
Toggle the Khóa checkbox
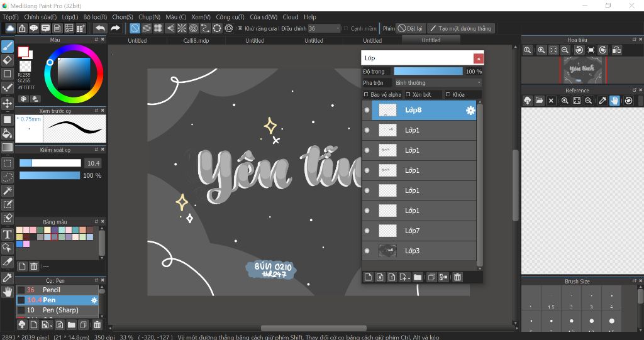click(448, 94)
